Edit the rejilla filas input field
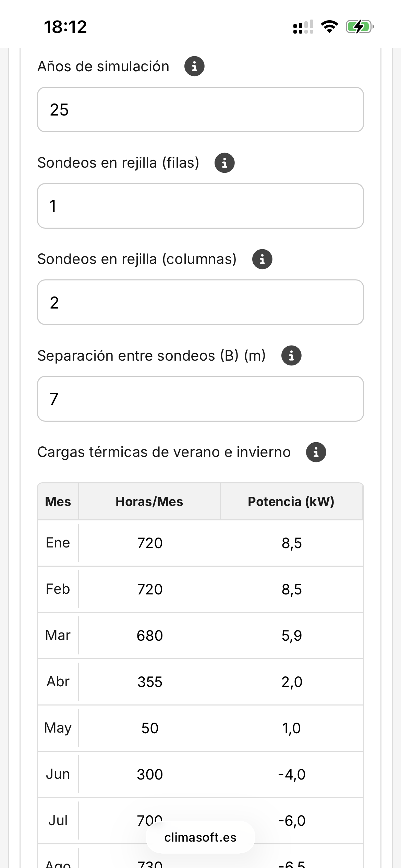Image resolution: width=401 pixels, height=868 pixels. 200,206
